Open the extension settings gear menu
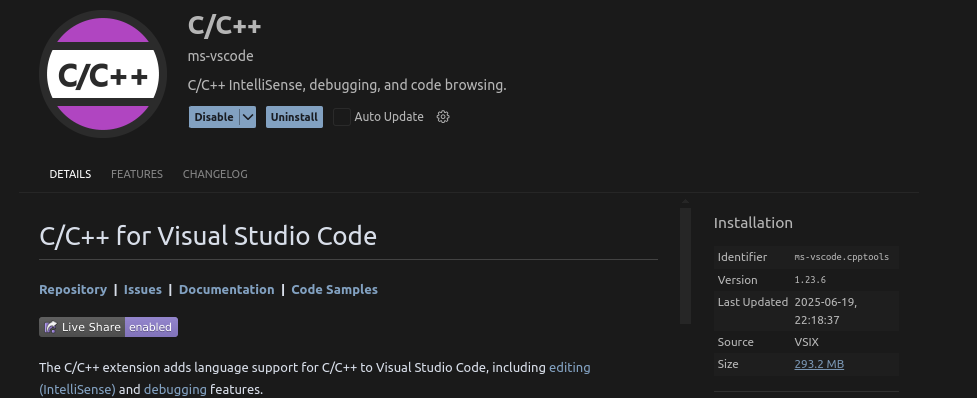The width and height of the screenshot is (977, 398). tap(443, 116)
